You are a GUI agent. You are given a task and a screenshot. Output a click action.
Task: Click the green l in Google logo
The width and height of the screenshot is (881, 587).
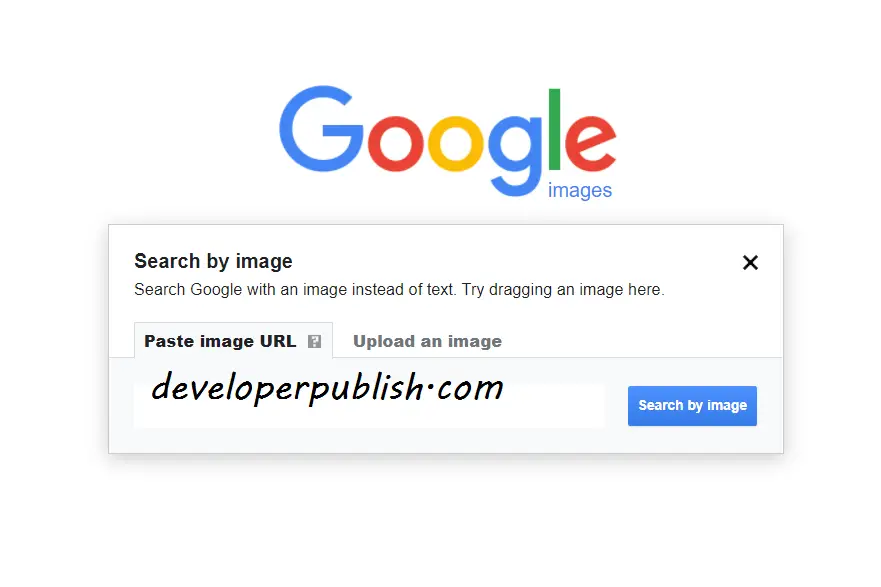pos(555,129)
